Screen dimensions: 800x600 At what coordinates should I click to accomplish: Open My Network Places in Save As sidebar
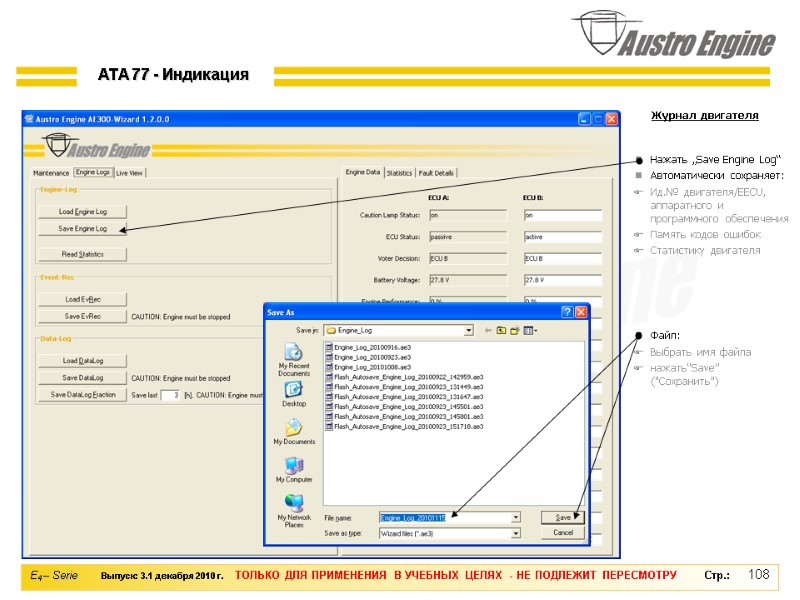[x=294, y=511]
